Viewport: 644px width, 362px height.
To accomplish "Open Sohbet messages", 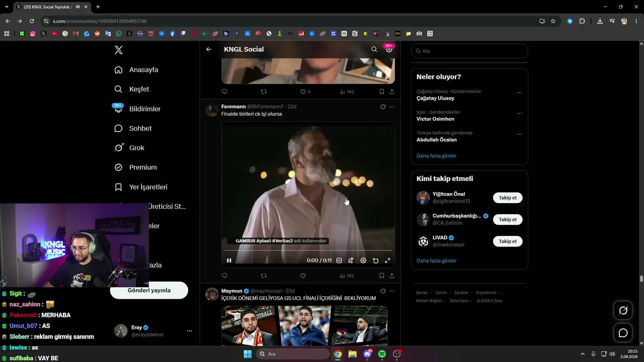I will tap(133, 128).
